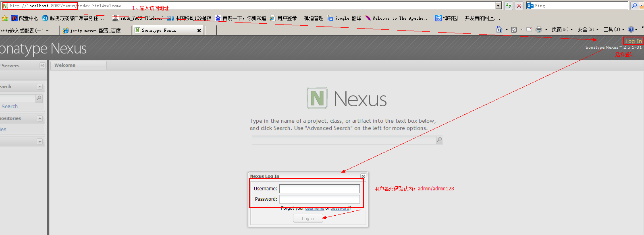Open the 博客园 bookmark
The height and width of the screenshot is (235, 644).
tap(467, 18)
